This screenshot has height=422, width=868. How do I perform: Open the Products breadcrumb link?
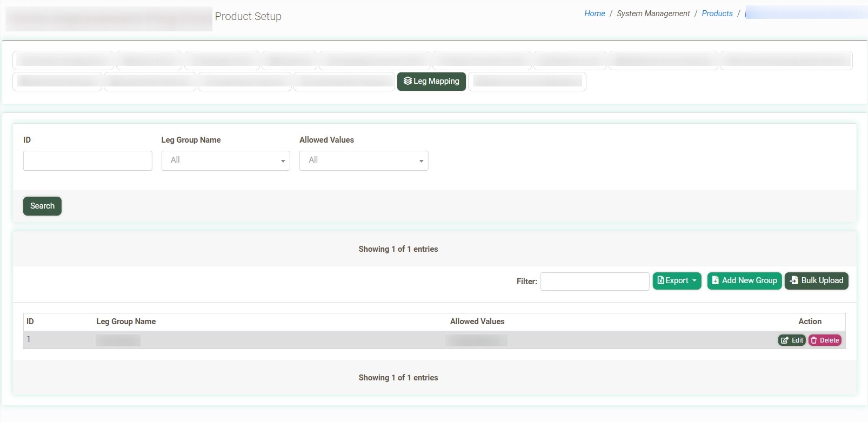point(717,14)
